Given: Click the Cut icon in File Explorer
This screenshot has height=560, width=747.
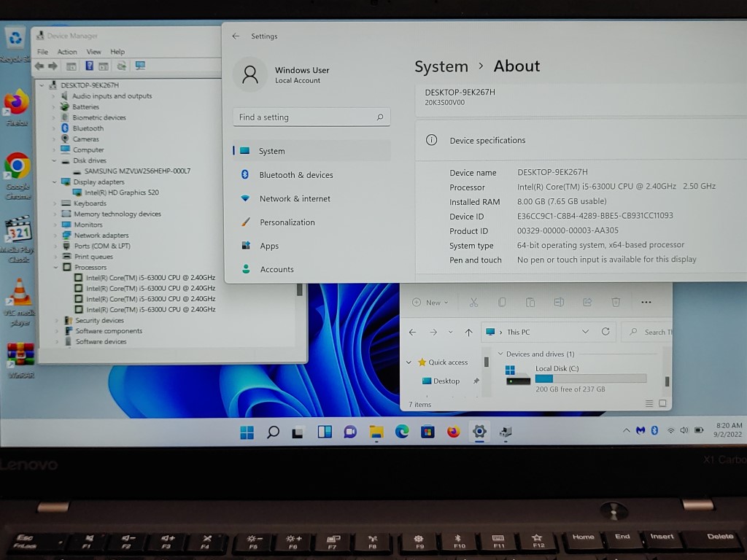Looking at the screenshot, I should [x=473, y=303].
